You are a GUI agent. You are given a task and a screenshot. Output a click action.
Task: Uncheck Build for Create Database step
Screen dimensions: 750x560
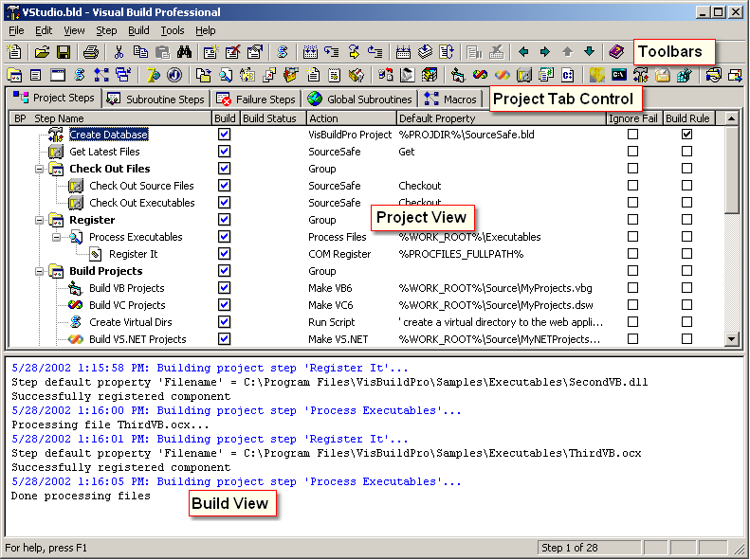224,135
